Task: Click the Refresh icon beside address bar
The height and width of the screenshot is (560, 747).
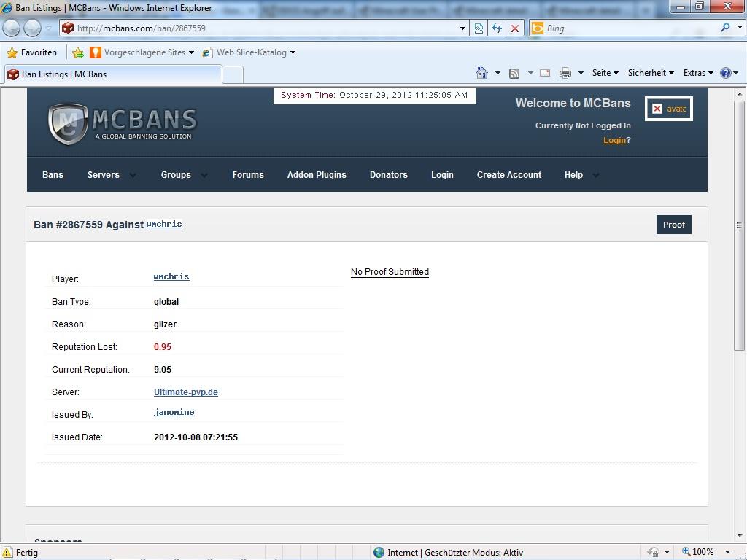Action: (497, 28)
